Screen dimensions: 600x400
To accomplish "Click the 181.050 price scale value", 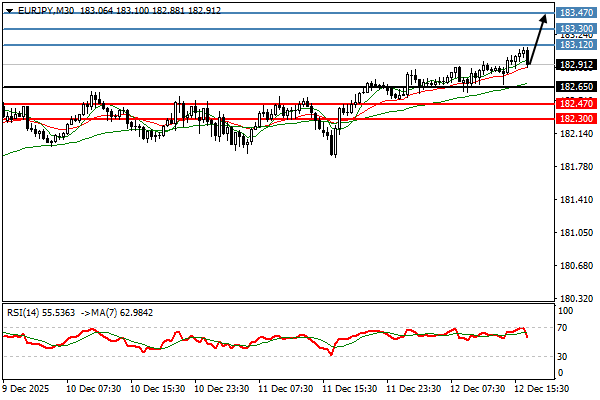I will (x=575, y=233).
